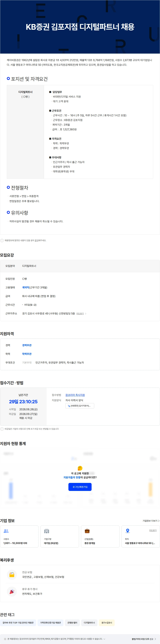Screen dimensions: 160x644
Task: Click attachment clip icon on 입사지원서 file
Action: coord(69,406)
